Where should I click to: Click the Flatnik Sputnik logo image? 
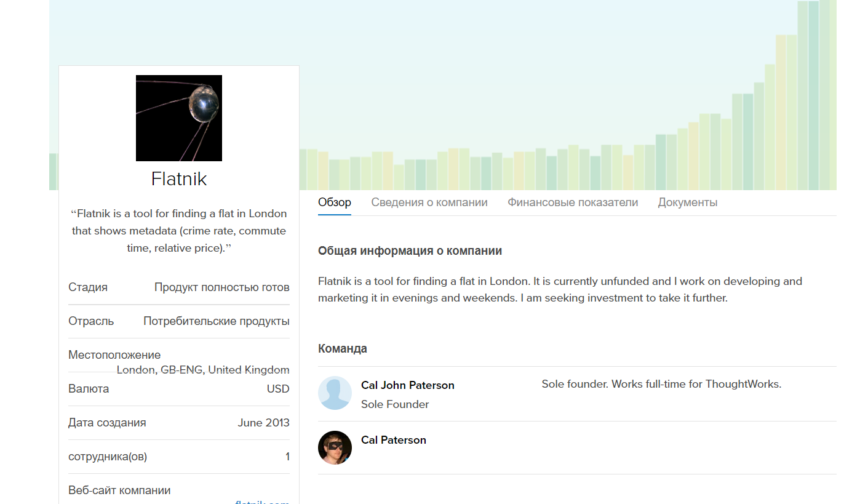tap(179, 118)
